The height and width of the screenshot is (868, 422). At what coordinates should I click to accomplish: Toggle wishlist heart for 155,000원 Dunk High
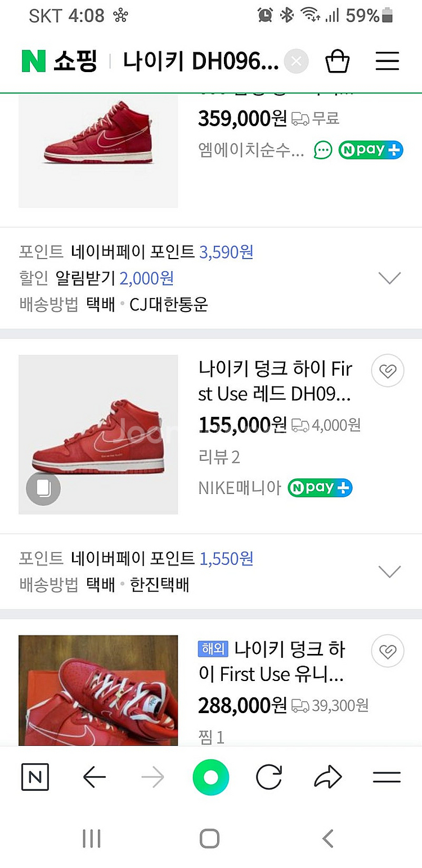pos(388,371)
